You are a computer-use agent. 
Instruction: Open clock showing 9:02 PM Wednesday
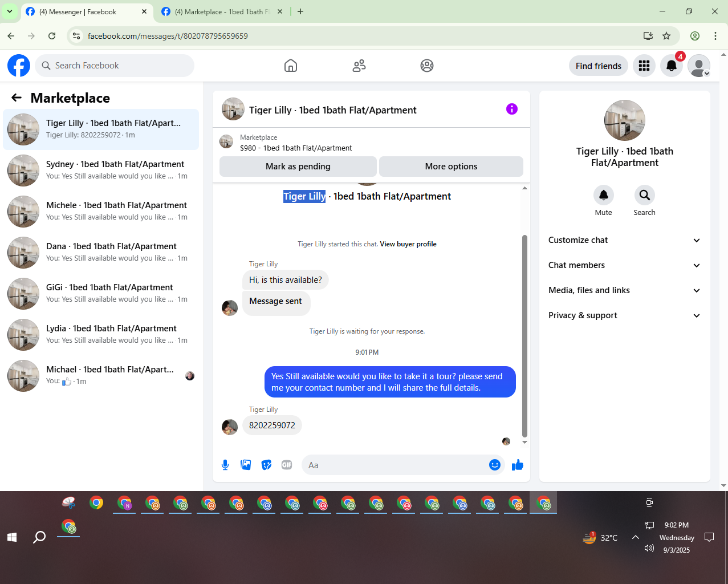coord(677,537)
